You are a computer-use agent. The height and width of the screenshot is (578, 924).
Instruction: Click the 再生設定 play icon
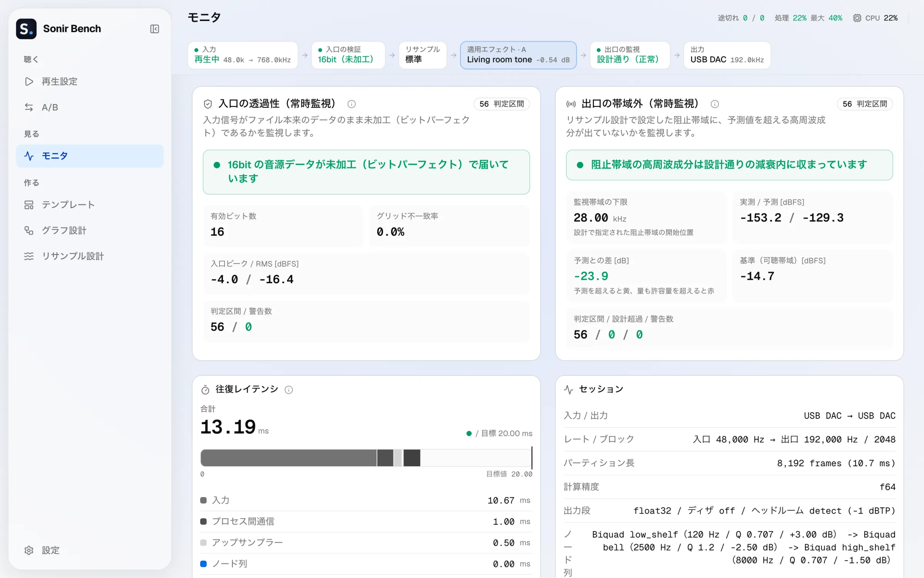click(29, 81)
